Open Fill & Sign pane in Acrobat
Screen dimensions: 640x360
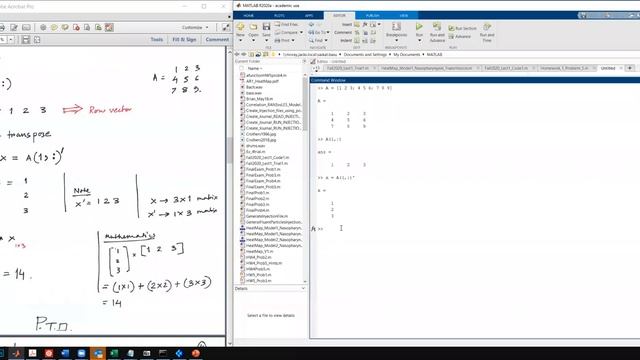(184, 40)
